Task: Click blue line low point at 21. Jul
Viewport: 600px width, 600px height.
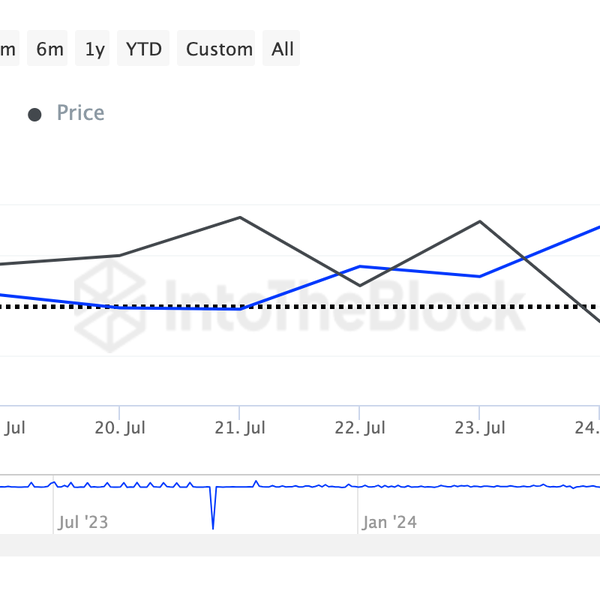Action: click(x=240, y=309)
